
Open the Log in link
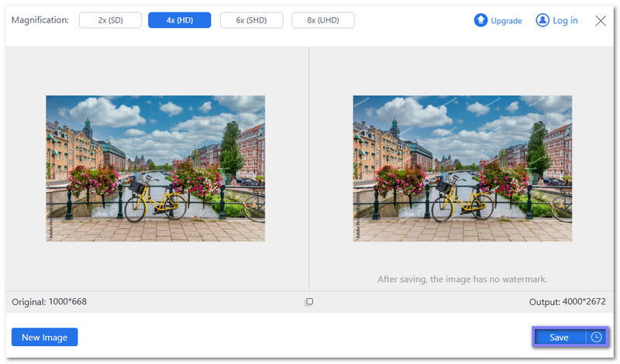point(565,21)
